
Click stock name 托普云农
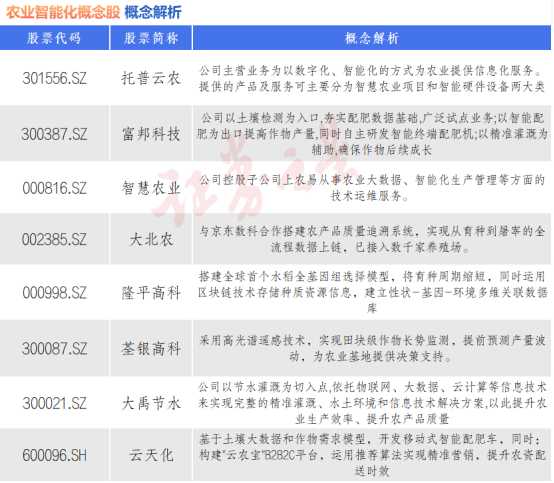pyautogui.click(x=151, y=78)
